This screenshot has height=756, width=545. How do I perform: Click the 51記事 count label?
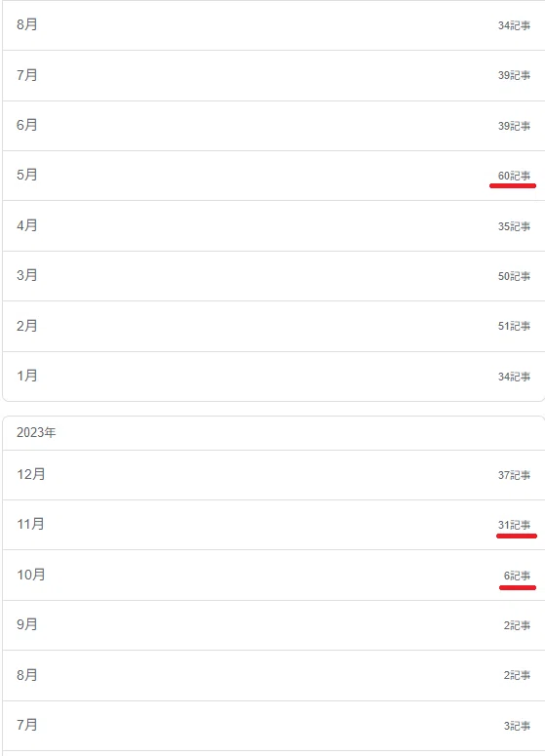pos(514,327)
